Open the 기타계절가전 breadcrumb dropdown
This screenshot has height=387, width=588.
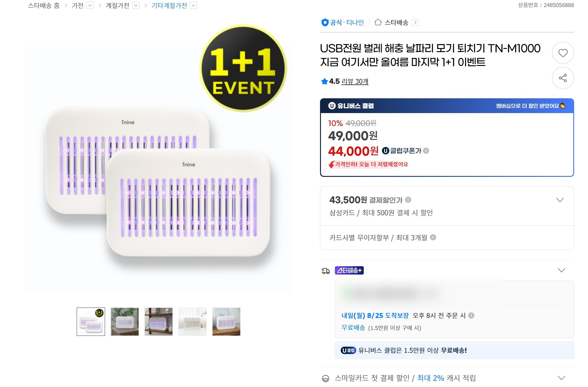(193, 6)
